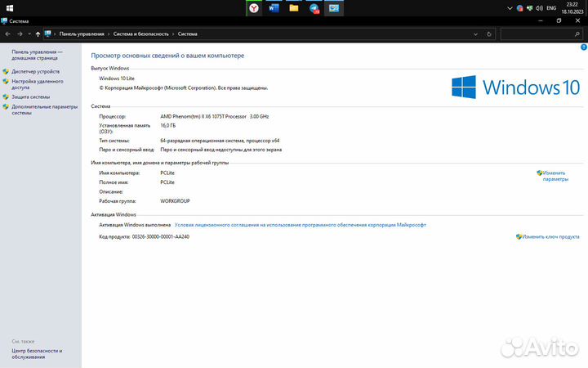Open Центр безопасности и обслуживания link

pyautogui.click(x=37, y=354)
